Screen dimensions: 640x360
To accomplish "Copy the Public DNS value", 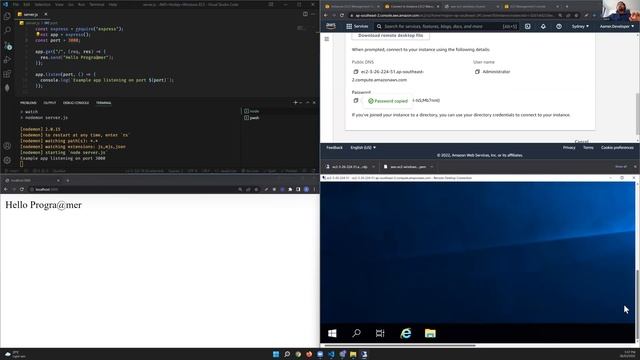I will (356, 72).
